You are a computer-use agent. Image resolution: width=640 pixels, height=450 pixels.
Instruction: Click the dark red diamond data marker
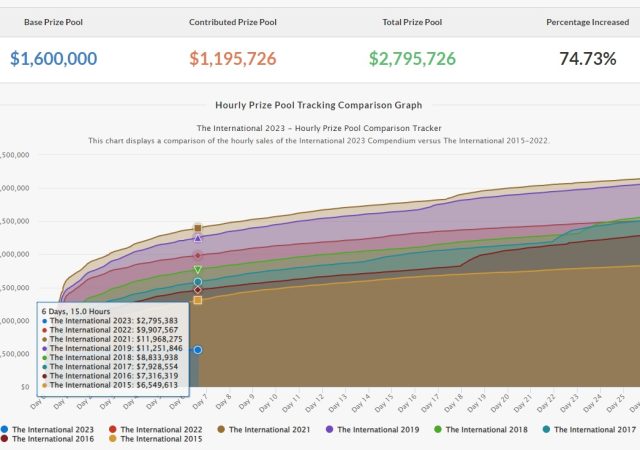(198, 290)
